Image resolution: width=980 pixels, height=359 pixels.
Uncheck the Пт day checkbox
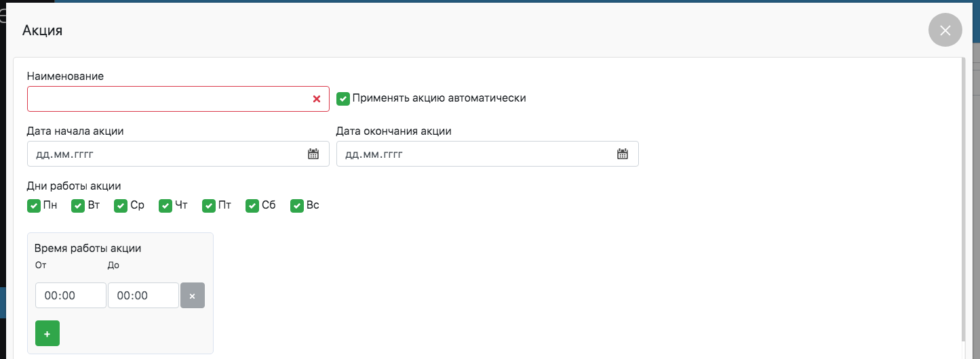209,206
